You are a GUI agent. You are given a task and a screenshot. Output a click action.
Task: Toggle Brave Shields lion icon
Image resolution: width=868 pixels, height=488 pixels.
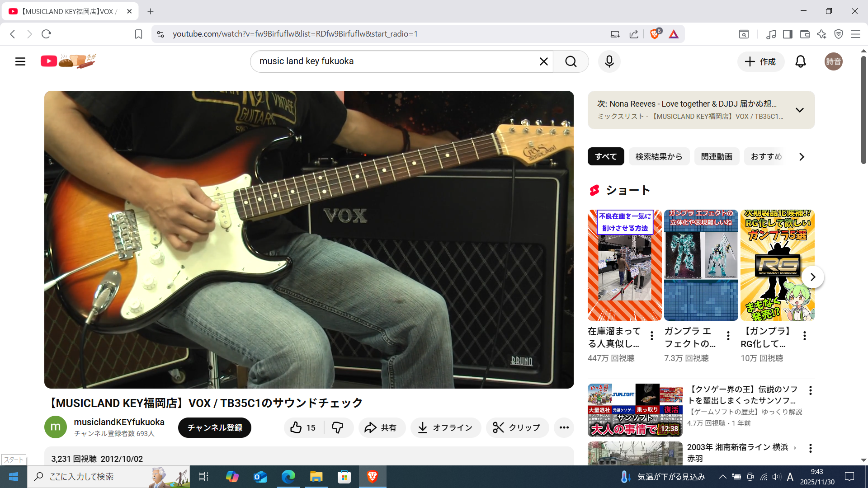click(x=654, y=34)
